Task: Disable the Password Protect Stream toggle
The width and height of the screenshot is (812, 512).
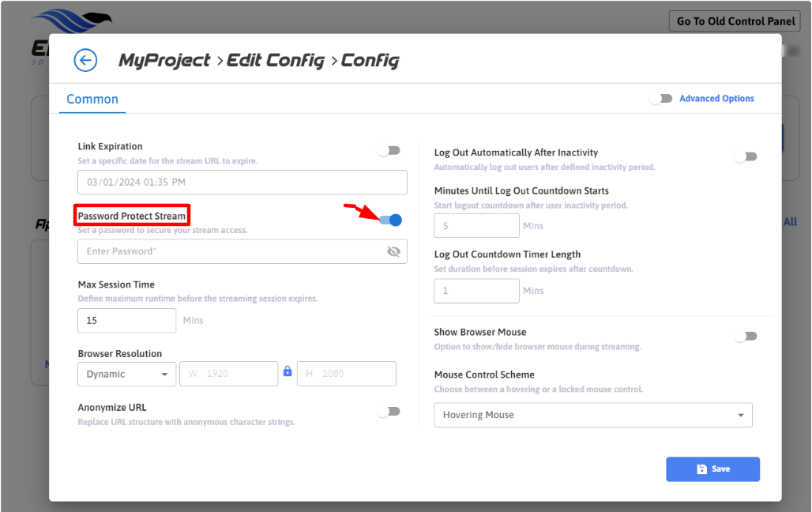Action: pos(391,220)
